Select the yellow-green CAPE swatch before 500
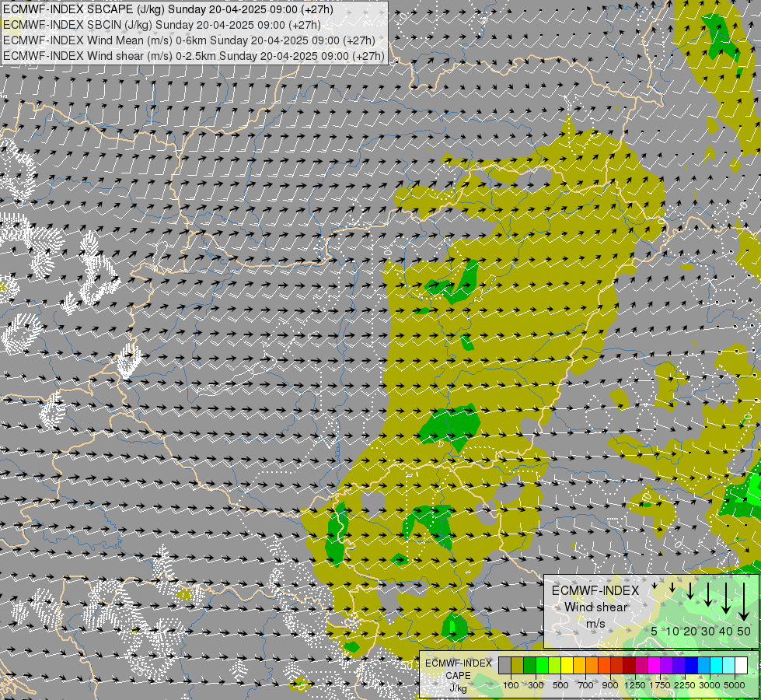The image size is (761, 700). point(554,665)
